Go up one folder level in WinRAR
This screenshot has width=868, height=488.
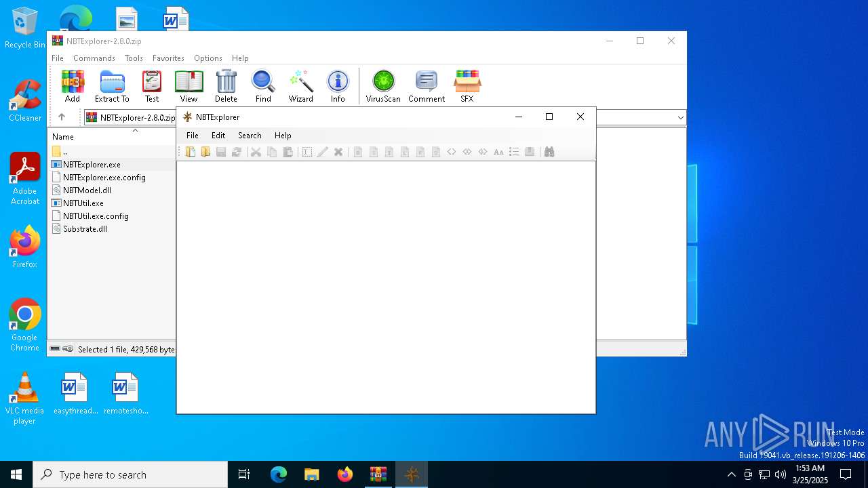point(62,117)
